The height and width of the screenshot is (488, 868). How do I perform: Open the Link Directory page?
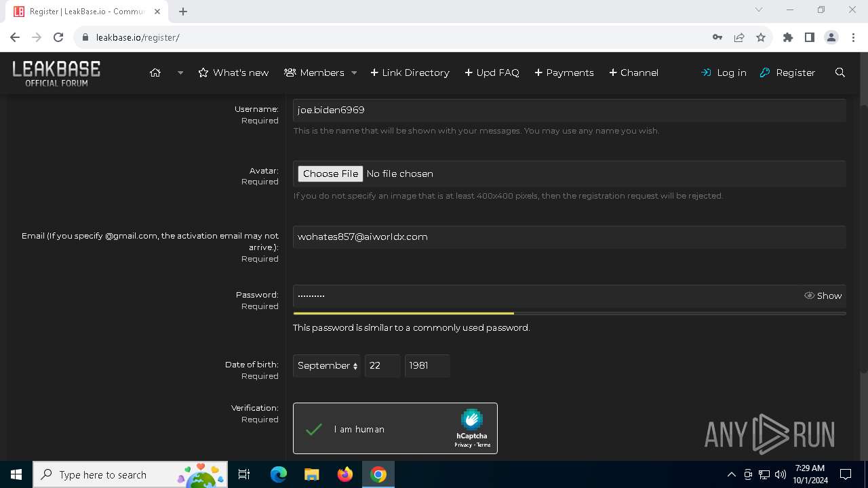(410, 73)
